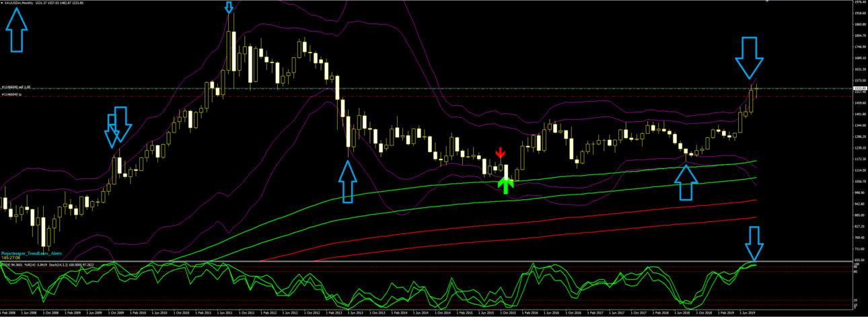
Task: Click the 1230.10 price scale label
Action: [861, 148]
